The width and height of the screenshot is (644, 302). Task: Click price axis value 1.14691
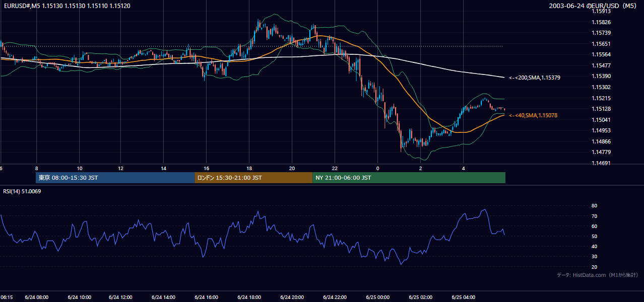[601, 163]
